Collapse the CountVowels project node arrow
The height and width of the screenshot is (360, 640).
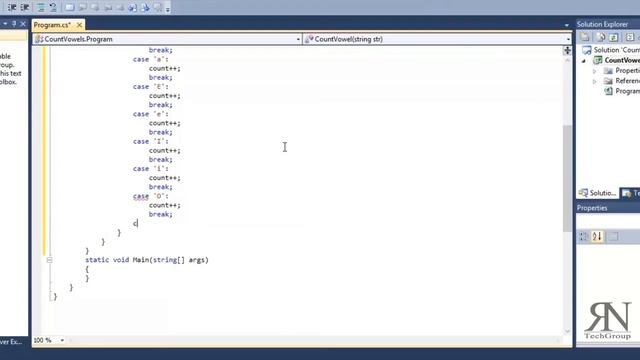584,61
